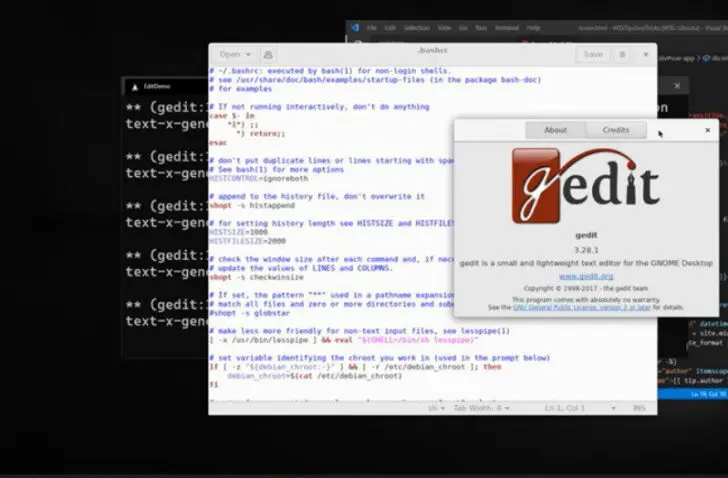The width and height of the screenshot is (728, 478).
Task: Close the terminal window behind gedit
Action: tap(677, 86)
